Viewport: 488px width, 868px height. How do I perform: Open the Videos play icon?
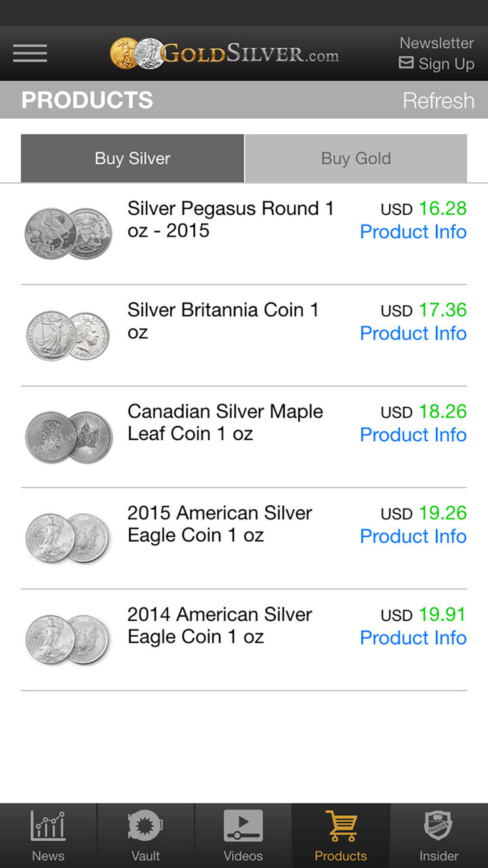coord(243,826)
